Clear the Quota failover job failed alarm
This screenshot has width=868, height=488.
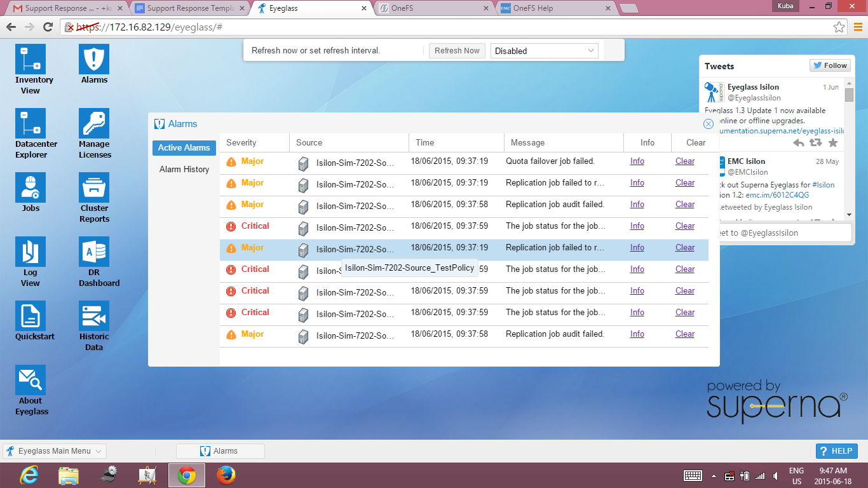coord(685,161)
